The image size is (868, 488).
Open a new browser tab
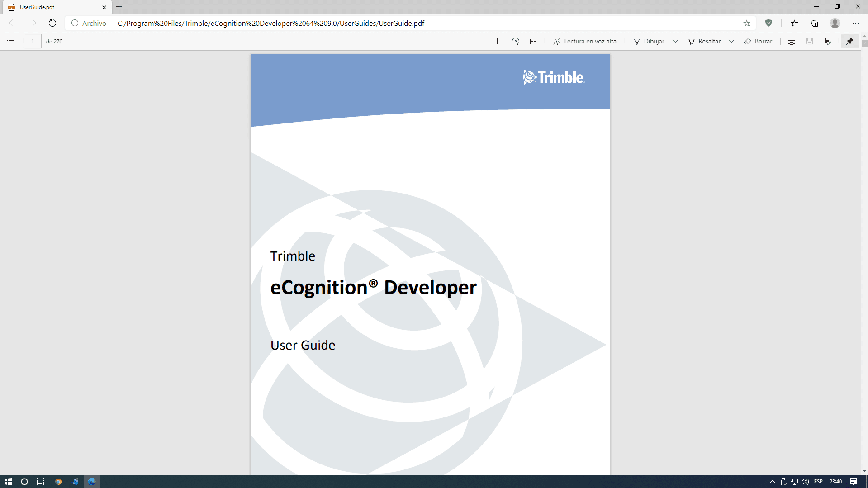(x=119, y=7)
